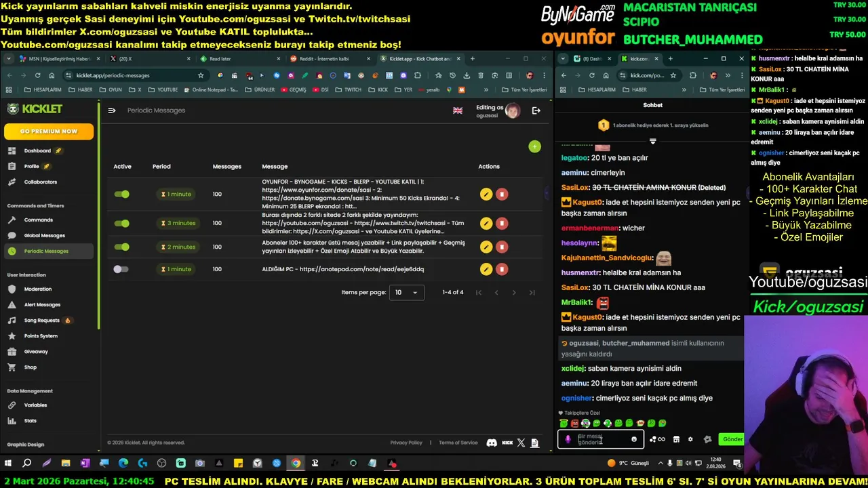Edit the OYUNFOR - BYNOGAME message
Screen dimensions: 868x488
[486, 195]
